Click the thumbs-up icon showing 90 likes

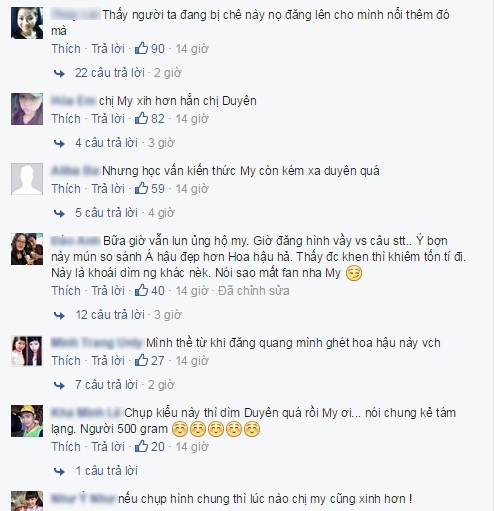pos(141,48)
